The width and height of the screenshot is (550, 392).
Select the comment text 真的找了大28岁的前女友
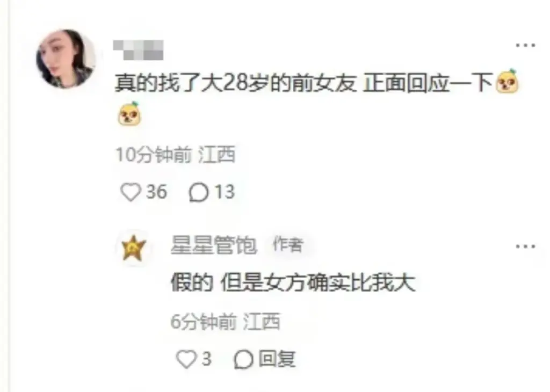pos(235,83)
